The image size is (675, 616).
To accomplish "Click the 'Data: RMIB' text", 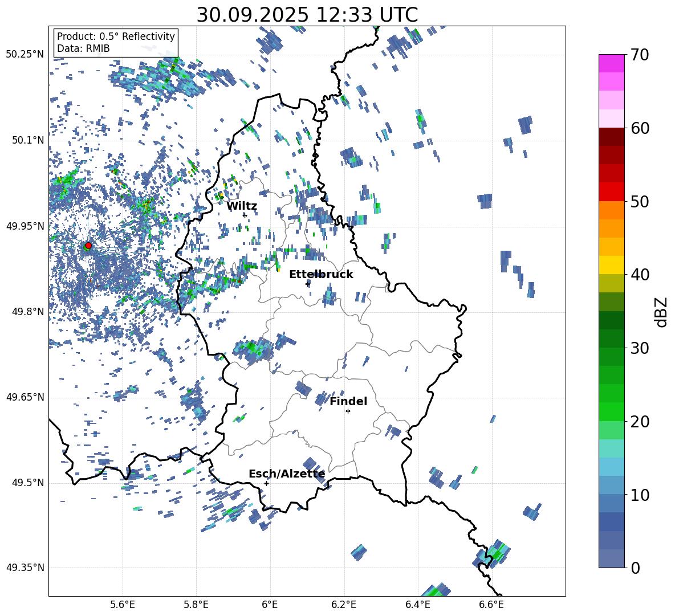I will pyautogui.click(x=83, y=48).
